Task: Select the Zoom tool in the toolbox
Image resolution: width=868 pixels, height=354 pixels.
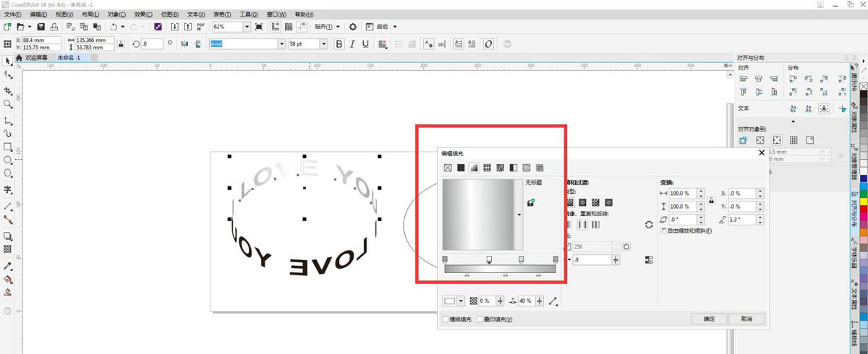Action: (8, 104)
